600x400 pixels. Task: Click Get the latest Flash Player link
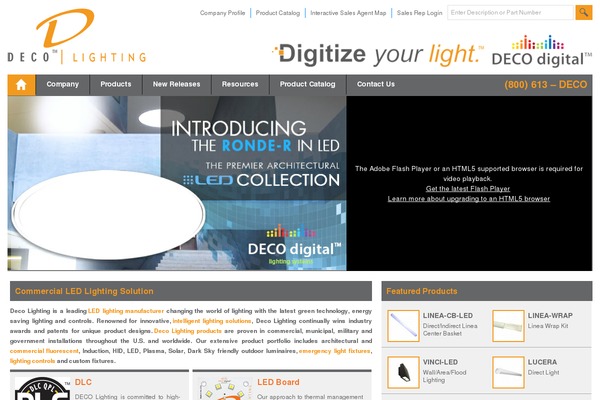coord(468,189)
